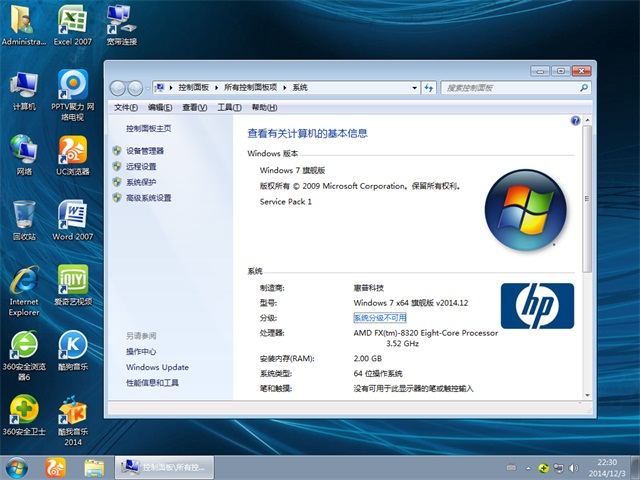Click the 系统分级不可用 link
Screen dimensions: 640x480
point(381,317)
